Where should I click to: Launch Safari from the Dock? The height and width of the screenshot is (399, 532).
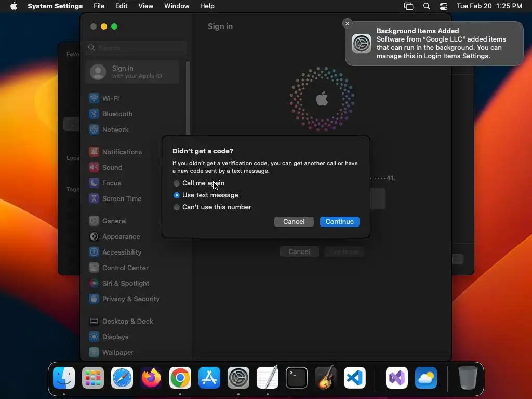click(x=122, y=378)
